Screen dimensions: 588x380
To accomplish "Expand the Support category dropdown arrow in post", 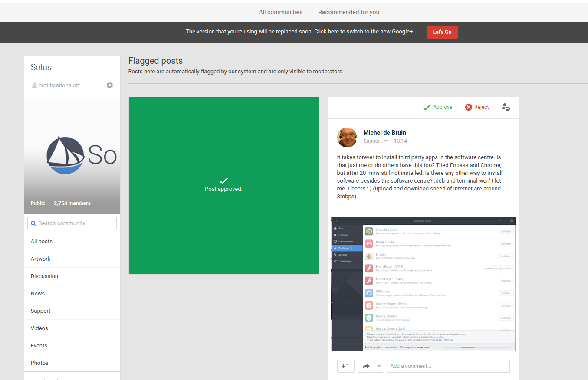I will pyautogui.click(x=386, y=141).
